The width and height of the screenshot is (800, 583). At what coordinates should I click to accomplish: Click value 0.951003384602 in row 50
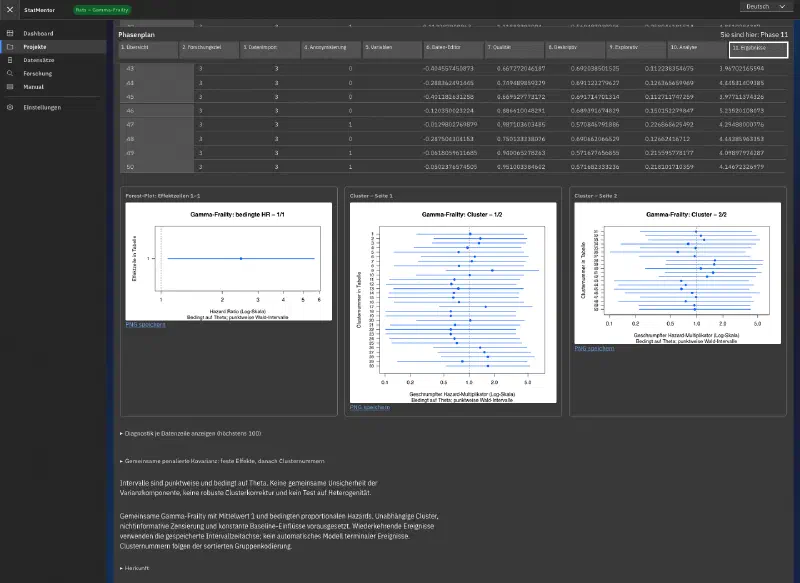(521, 167)
